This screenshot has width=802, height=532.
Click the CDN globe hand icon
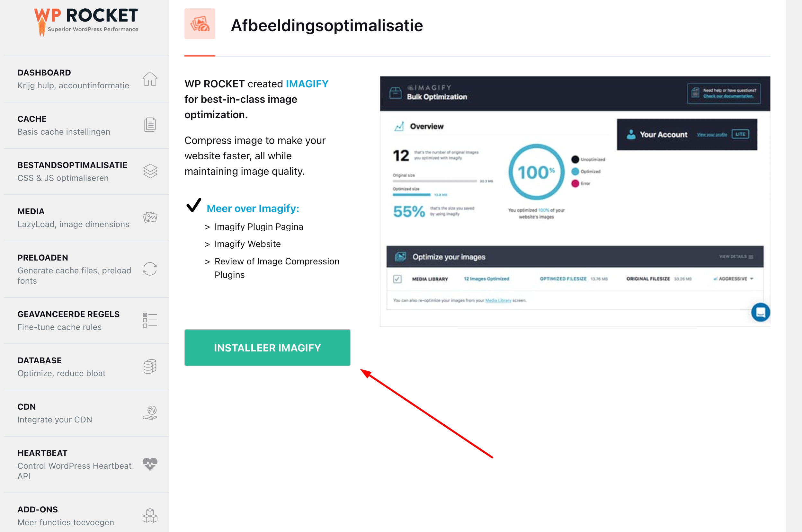150,413
